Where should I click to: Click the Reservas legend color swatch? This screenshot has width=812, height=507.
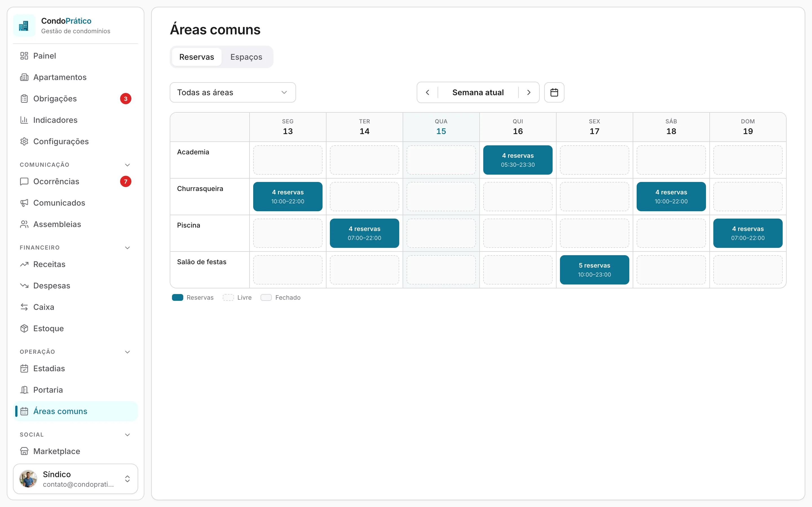coord(178,297)
